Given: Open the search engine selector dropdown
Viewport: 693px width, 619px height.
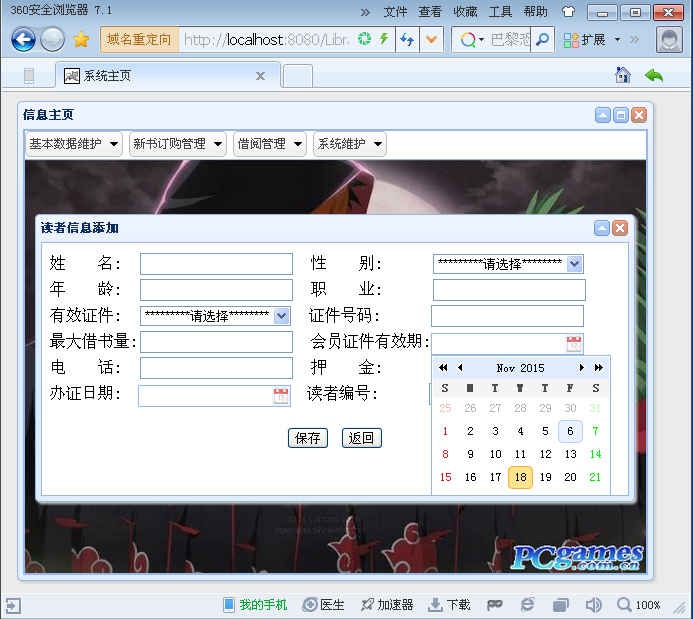Looking at the screenshot, I should coord(472,40).
